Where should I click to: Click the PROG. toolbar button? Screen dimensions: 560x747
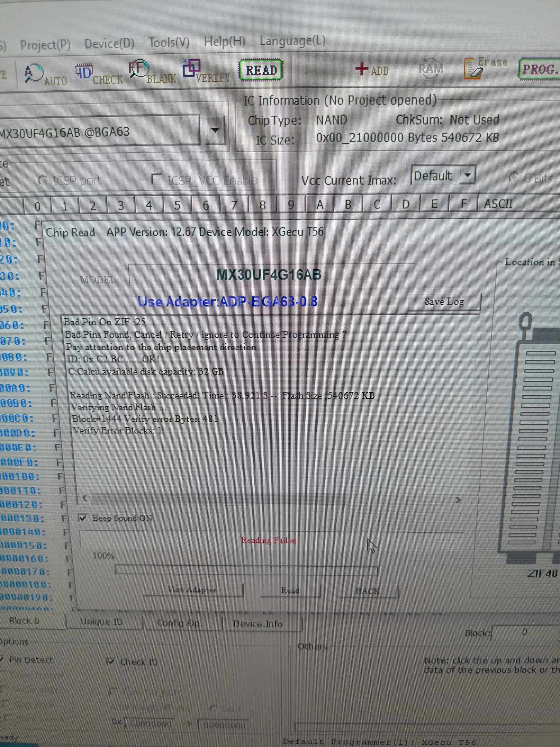point(540,69)
